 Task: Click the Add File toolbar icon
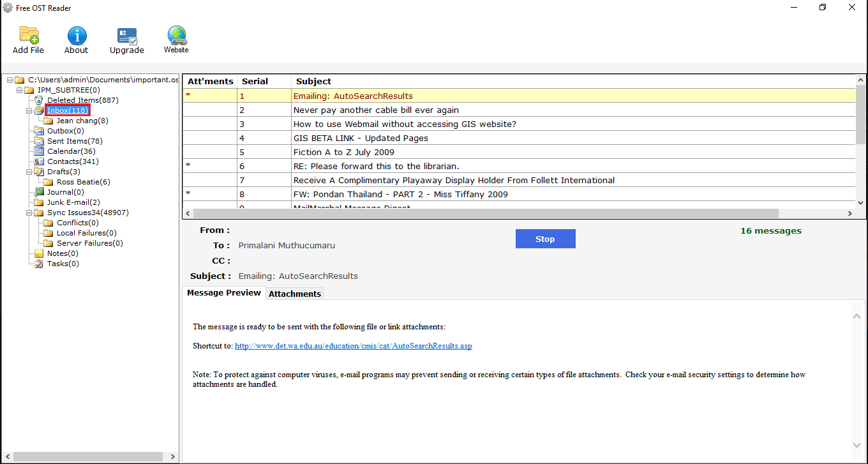click(x=29, y=35)
